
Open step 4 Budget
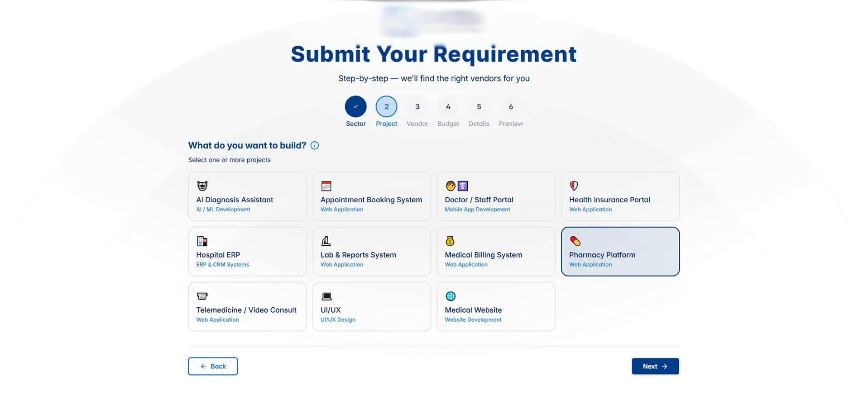point(448,107)
